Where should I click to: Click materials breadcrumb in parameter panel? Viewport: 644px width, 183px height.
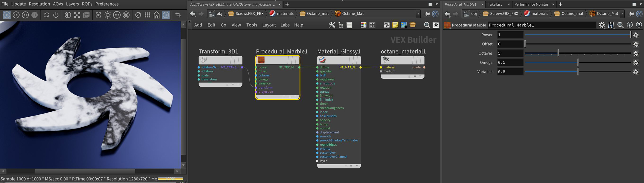(x=536, y=13)
